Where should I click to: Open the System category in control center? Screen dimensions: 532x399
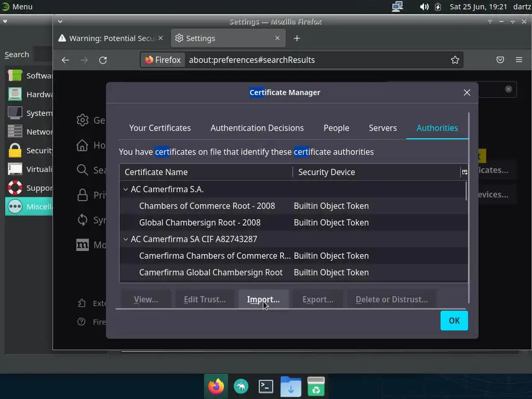point(29,113)
